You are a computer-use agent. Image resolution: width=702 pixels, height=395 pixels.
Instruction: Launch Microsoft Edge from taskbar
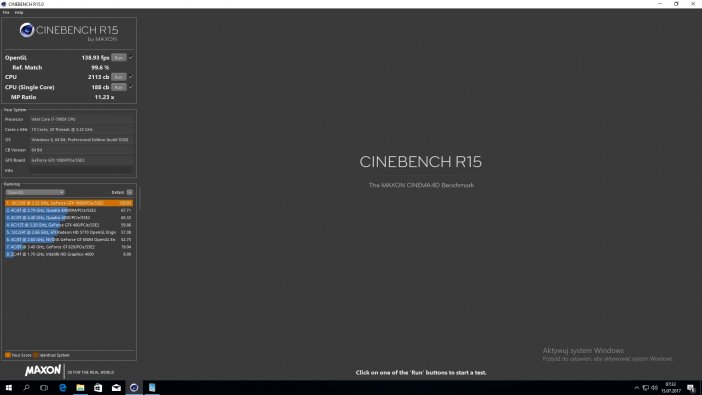coord(62,388)
